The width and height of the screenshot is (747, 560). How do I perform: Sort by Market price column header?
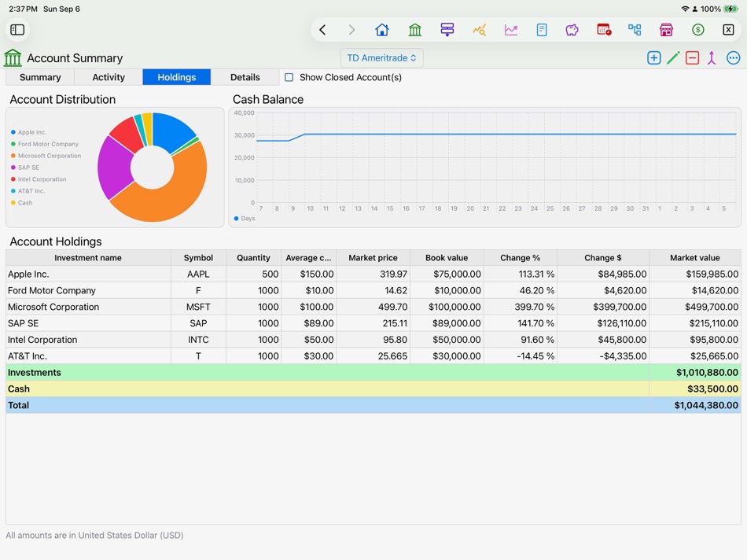[373, 258]
